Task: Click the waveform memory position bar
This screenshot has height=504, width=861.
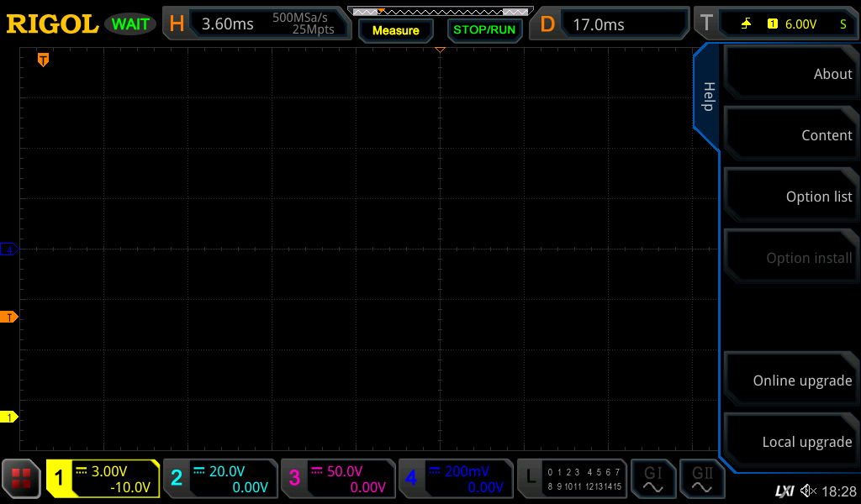Action: (439, 11)
